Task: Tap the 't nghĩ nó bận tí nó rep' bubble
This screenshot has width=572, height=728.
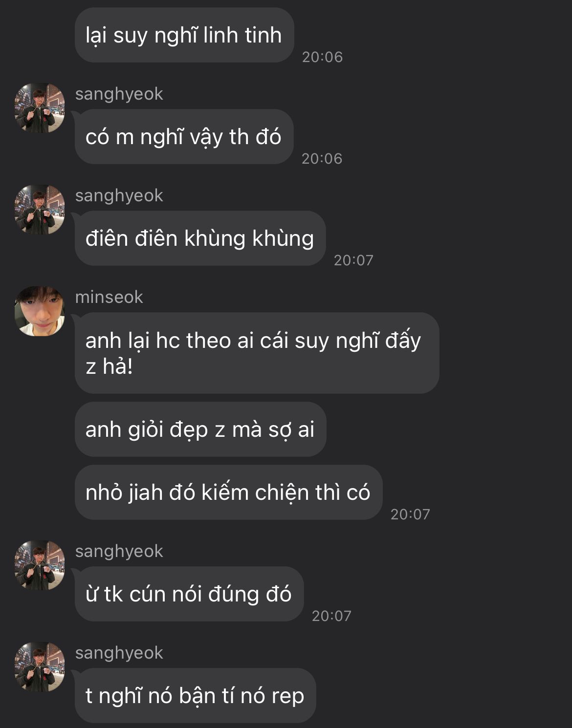Action: point(196,696)
